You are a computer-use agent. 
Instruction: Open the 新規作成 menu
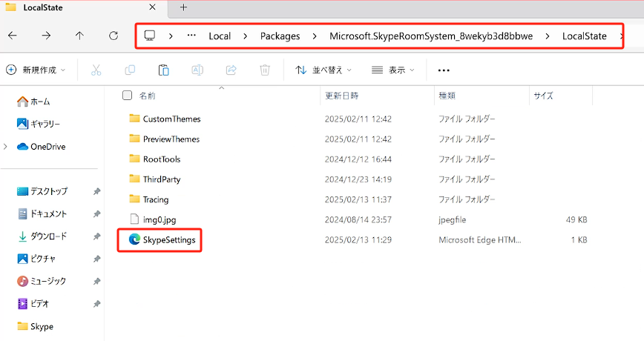tap(36, 70)
